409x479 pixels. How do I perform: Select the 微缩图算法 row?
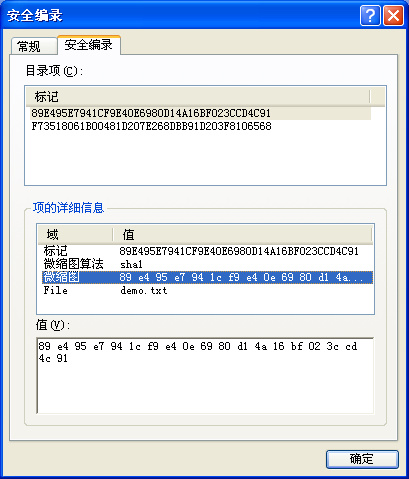coord(207,264)
